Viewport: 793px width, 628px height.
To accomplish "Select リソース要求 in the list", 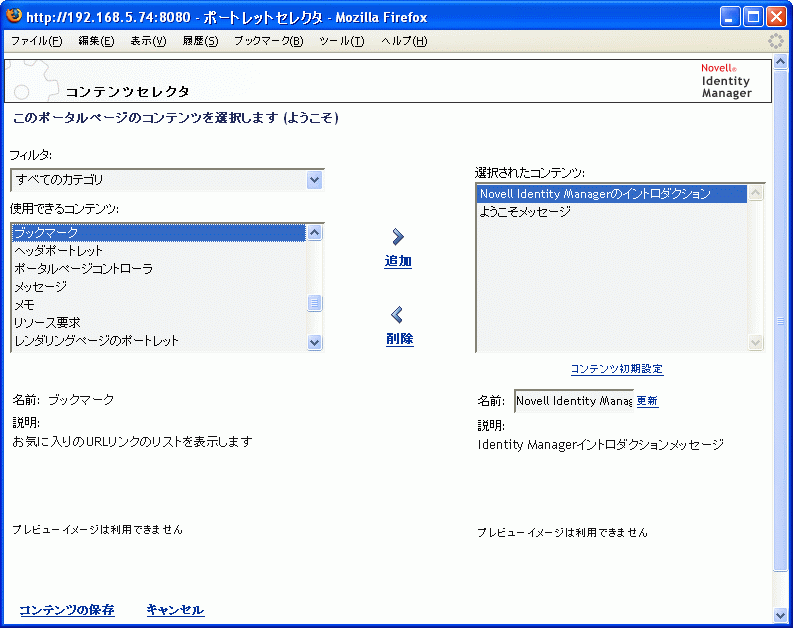I will click(159, 323).
